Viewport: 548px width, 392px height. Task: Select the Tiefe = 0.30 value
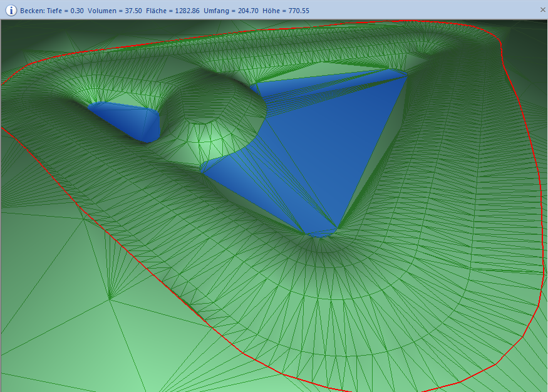point(66,11)
